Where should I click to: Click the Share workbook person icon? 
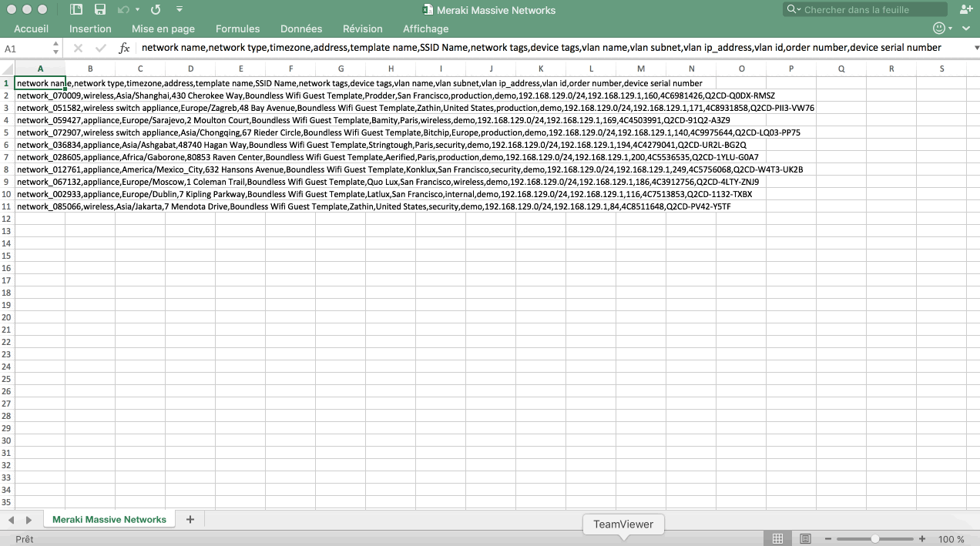pos(965,10)
